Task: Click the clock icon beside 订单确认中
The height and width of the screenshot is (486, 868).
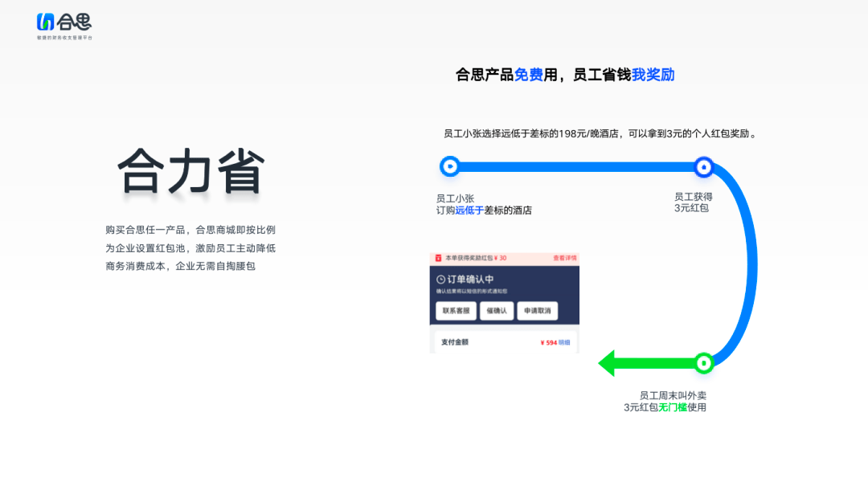Action: [x=440, y=280]
